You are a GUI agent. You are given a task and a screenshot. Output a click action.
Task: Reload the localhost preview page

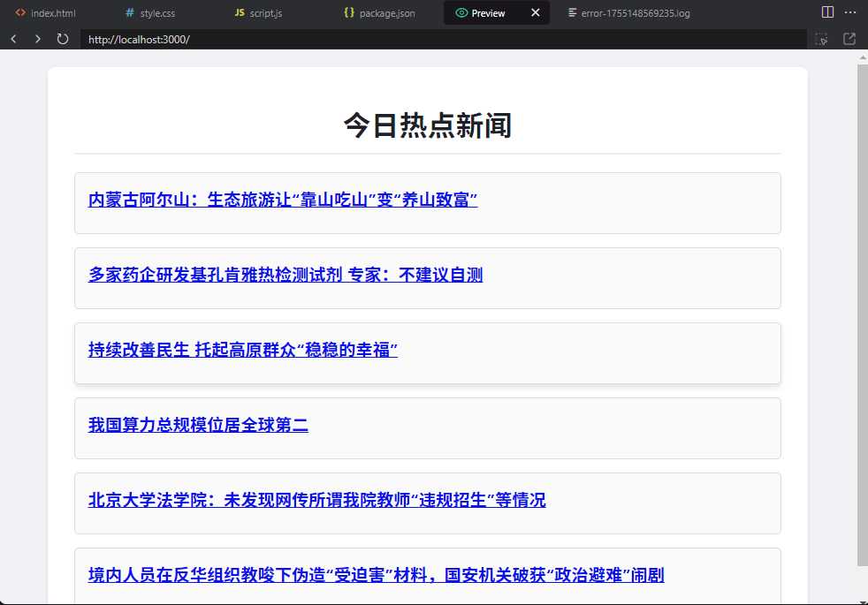tap(61, 39)
